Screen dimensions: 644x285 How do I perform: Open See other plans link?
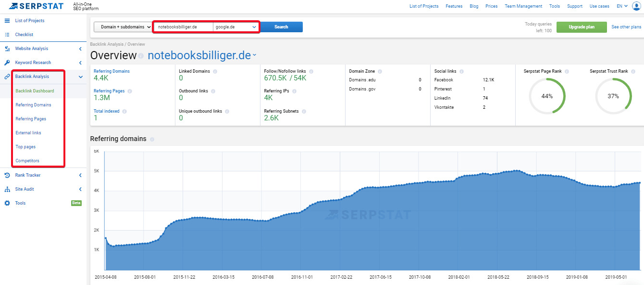click(626, 27)
